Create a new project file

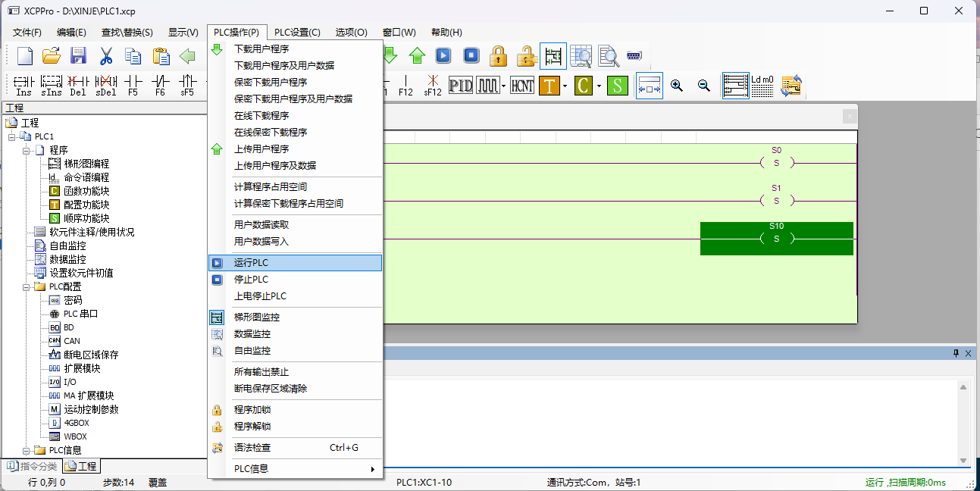(25, 55)
